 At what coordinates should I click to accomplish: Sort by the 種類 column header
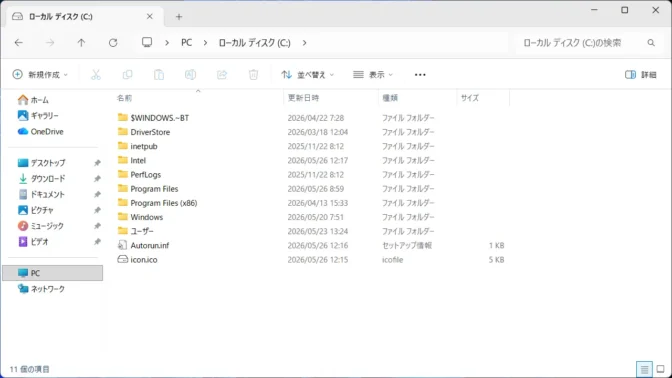click(390, 98)
